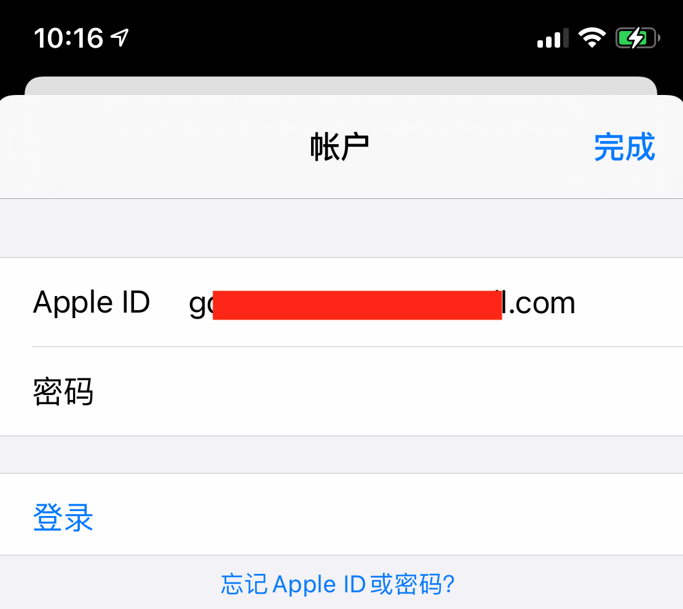Image resolution: width=683 pixels, height=609 pixels.
Task: Tap the gray gap above Apple ID row
Action: tap(342, 228)
